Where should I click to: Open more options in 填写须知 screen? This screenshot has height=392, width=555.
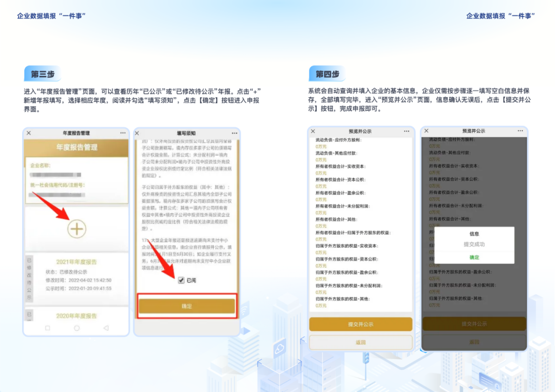pyautogui.click(x=234, y=134)
